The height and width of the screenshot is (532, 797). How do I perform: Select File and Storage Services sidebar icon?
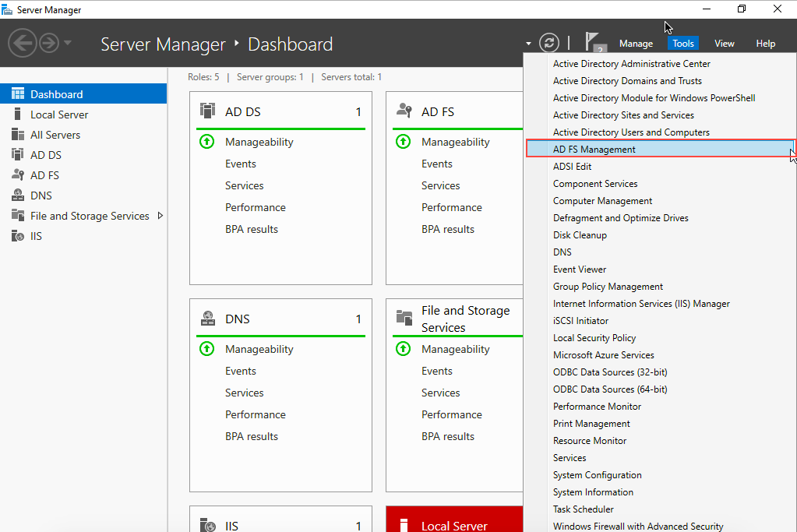(x=18, y=216)
